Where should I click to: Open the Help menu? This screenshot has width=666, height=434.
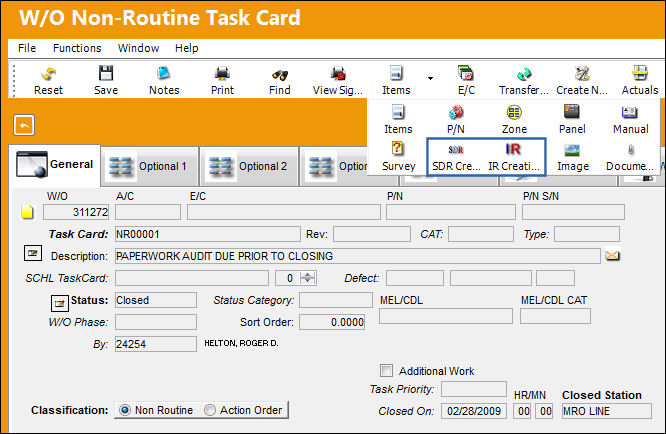[186, 48]
